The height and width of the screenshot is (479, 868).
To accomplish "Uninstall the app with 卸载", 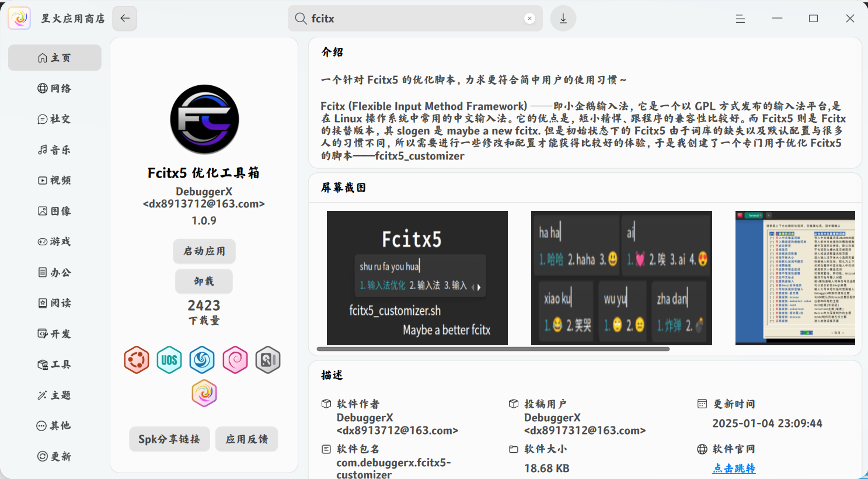I will 204,282.
